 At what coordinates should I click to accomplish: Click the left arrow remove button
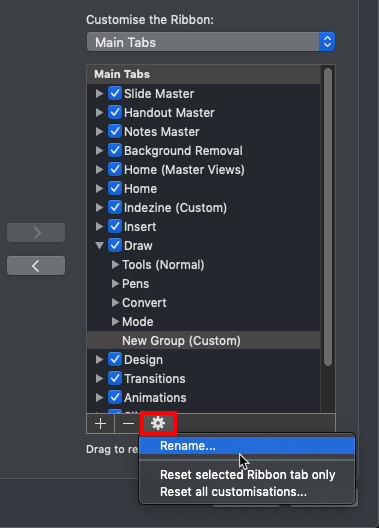point(36,266)
